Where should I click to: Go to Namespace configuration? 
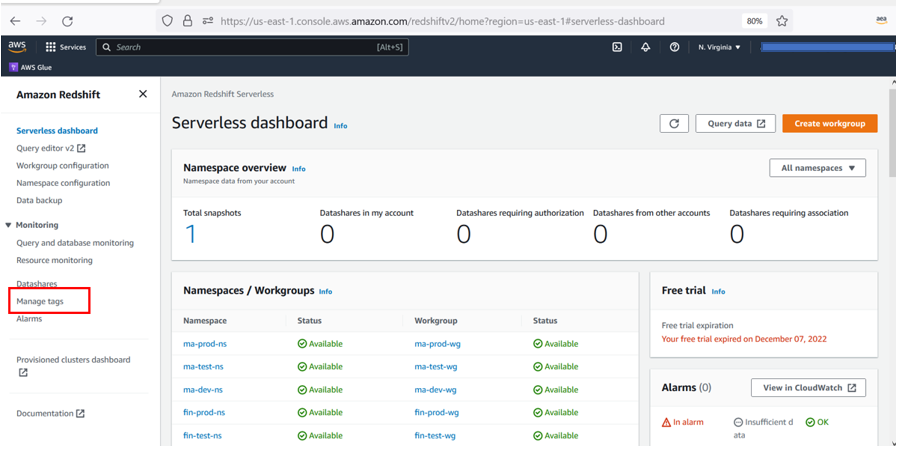tap(63, 183)
